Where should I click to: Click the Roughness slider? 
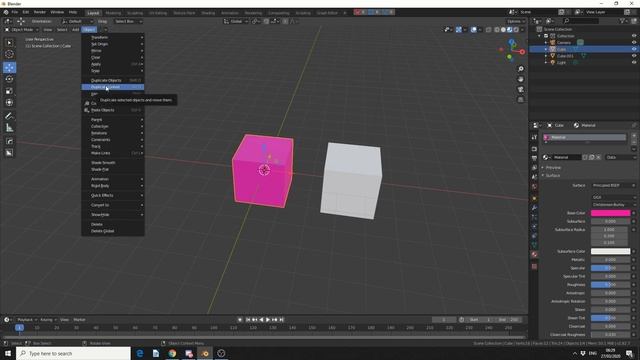coord(610,285)
